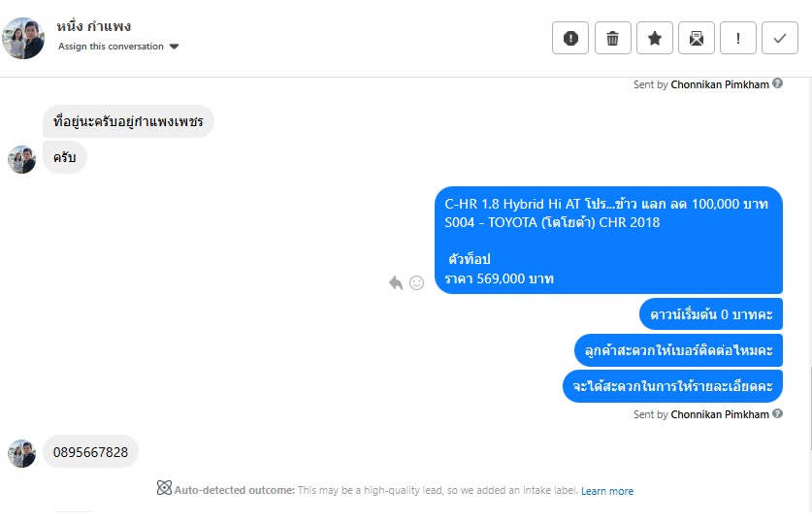Open help icon beside lower Chonnikan Pimkham
The height and width of the screenshot is (523, 812).
click(777, 413)
